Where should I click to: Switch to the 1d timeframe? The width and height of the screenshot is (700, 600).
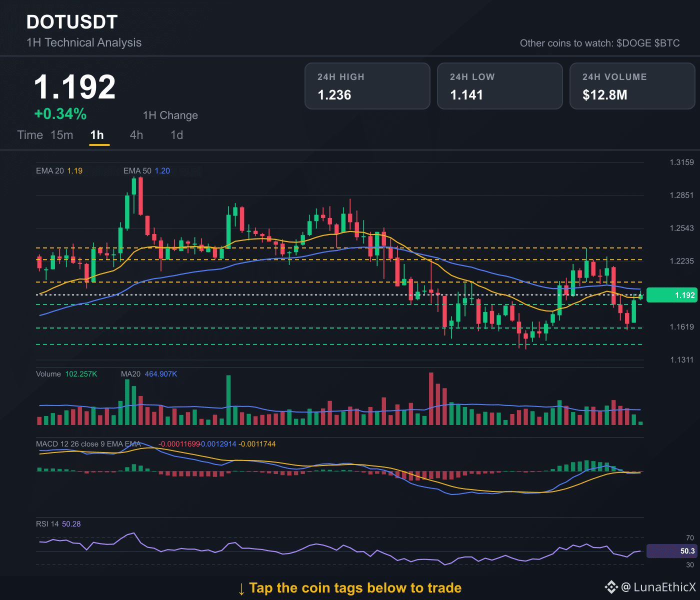pos(177,135)
